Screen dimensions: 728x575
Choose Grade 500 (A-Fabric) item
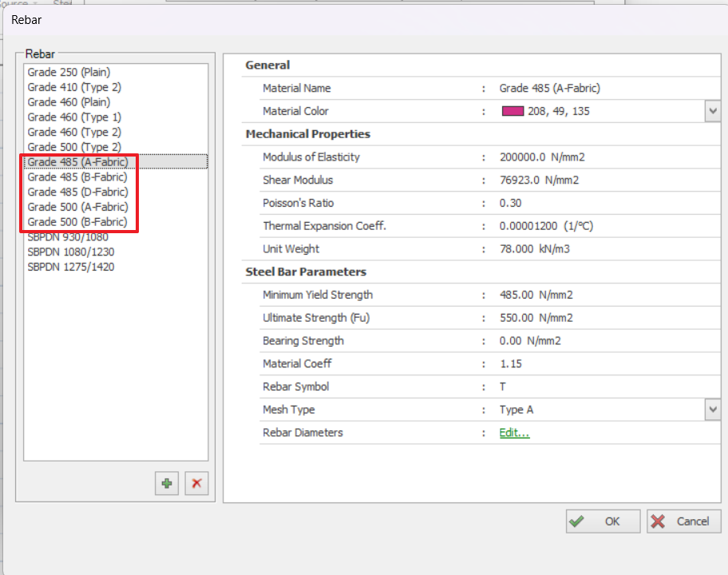(77, 208)
